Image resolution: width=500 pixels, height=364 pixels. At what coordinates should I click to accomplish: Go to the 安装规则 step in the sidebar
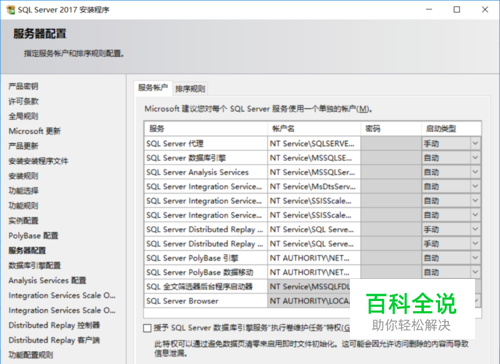23,176
